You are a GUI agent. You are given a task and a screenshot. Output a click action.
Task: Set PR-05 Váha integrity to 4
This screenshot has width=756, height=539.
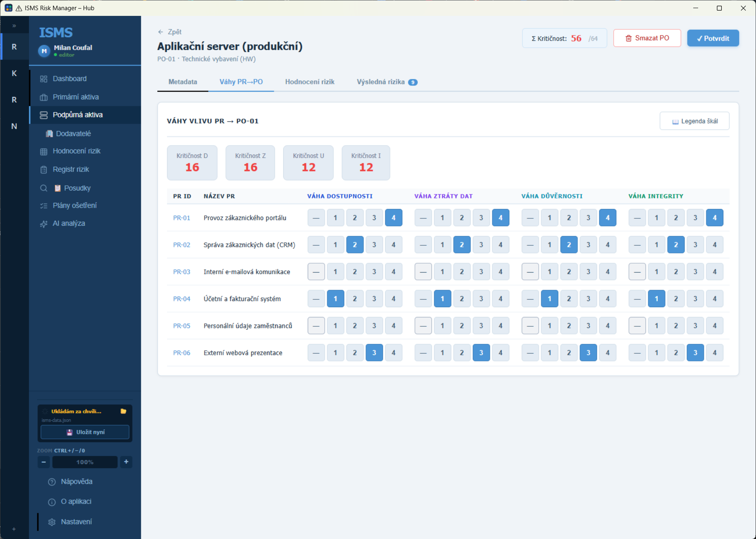coord(715,326)
